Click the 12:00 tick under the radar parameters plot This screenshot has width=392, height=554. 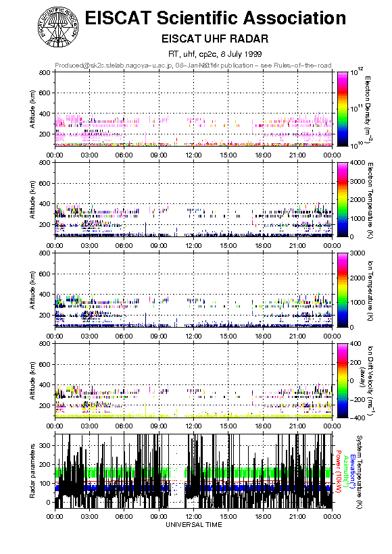(193, 516)
